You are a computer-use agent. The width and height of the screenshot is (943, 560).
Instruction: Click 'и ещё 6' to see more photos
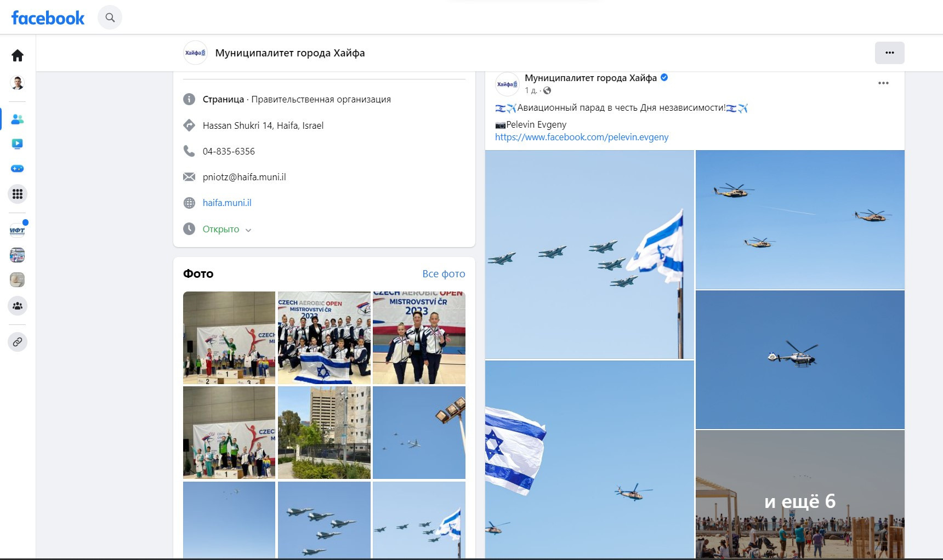(800, 499)
